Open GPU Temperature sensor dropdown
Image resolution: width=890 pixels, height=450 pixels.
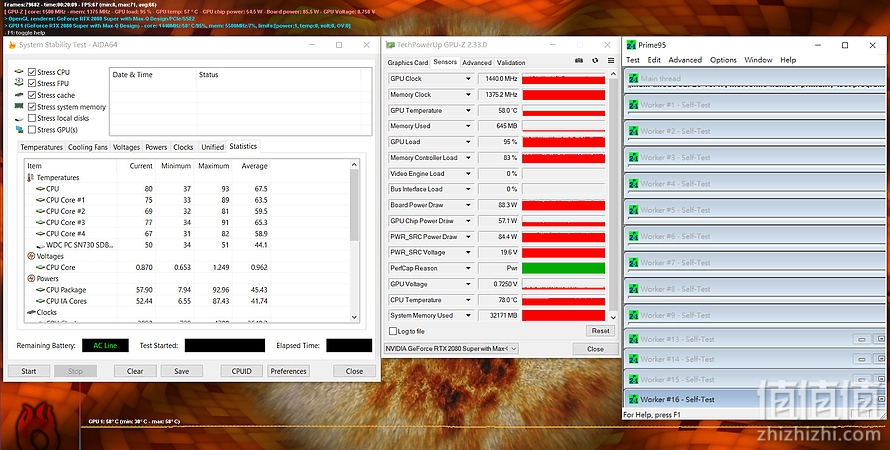point(468,111)
